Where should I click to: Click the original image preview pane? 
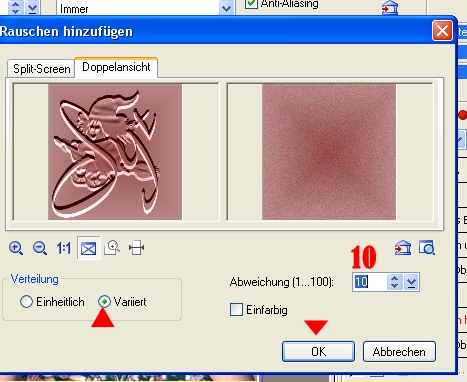click(x=116, y=152)
